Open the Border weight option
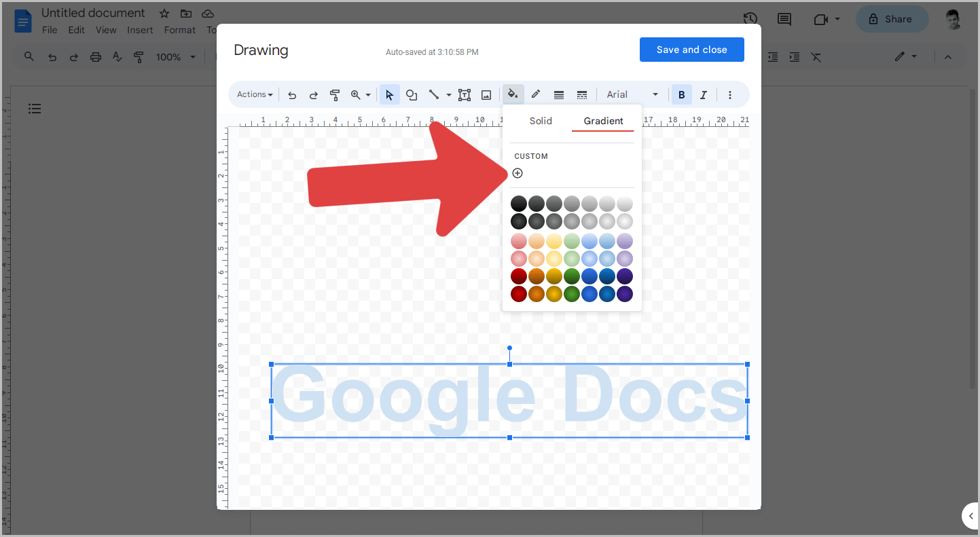Screen dimensions: 980x537 coord(559,95)
